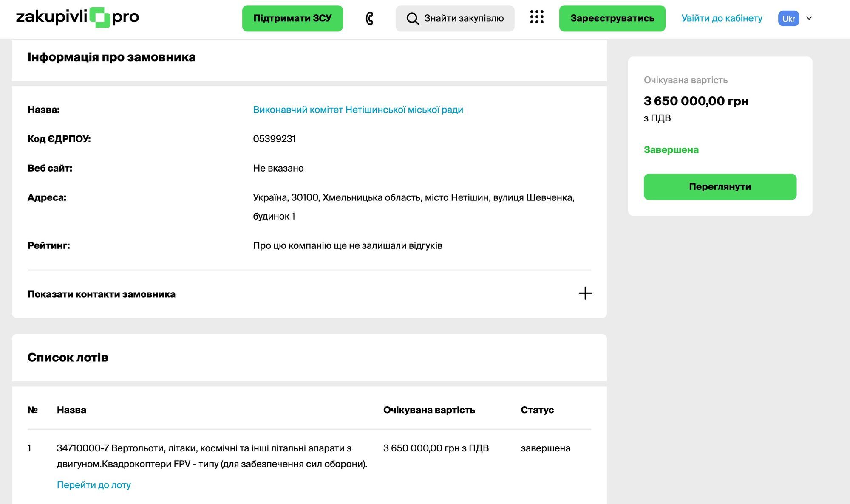The image size is (850, 504).
Task: Click the Ukr language badge
Action: 788,18
